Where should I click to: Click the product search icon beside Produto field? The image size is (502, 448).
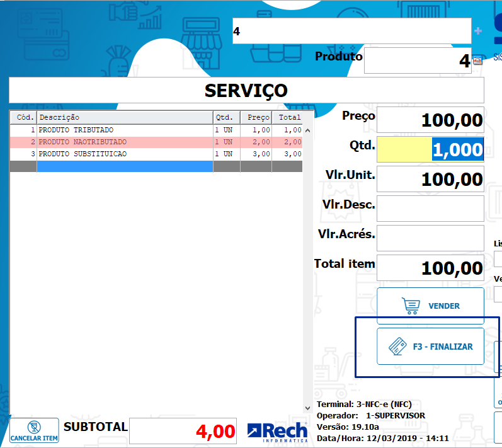click(x=477, y=60)
